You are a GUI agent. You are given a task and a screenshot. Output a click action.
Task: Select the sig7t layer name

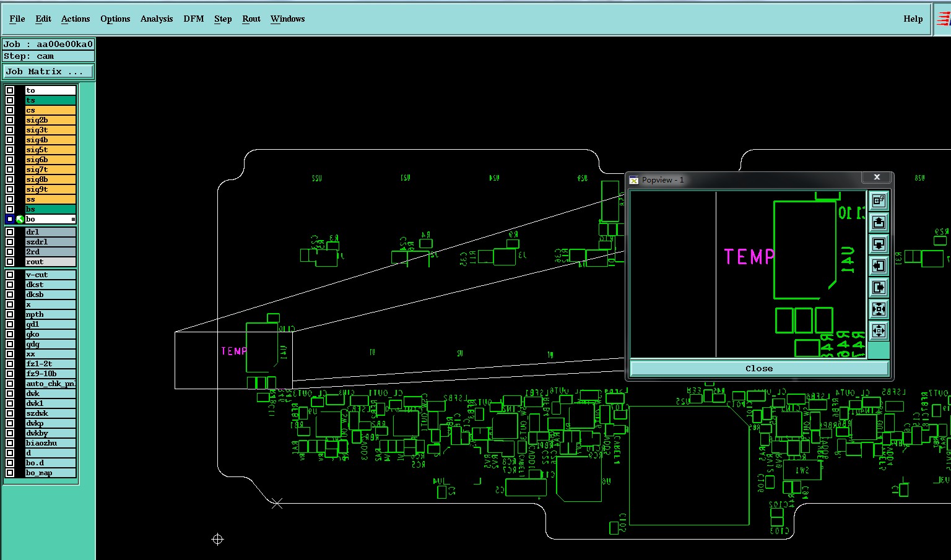point(50,170)
